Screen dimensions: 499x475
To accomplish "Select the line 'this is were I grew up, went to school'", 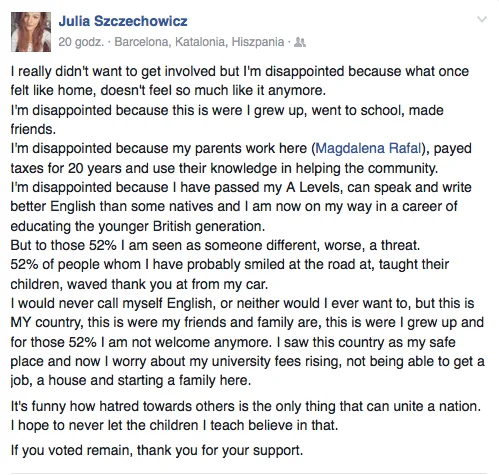I will coord(227,110).
